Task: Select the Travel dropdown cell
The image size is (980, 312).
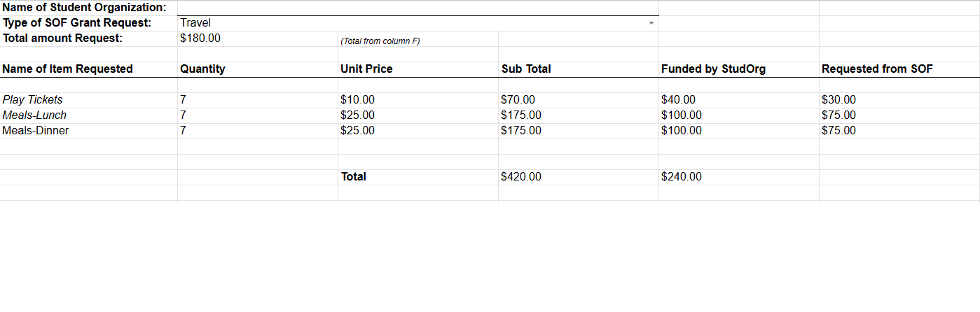Action: (418, 23)
